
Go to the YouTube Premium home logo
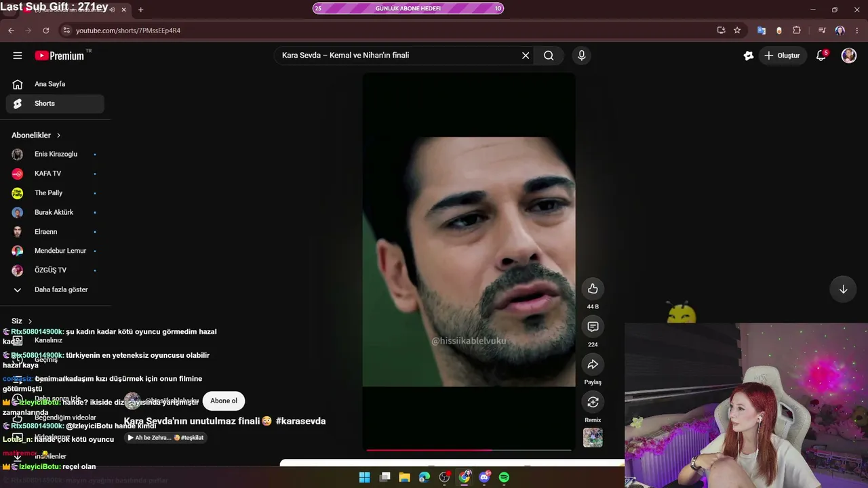(60, 56)
